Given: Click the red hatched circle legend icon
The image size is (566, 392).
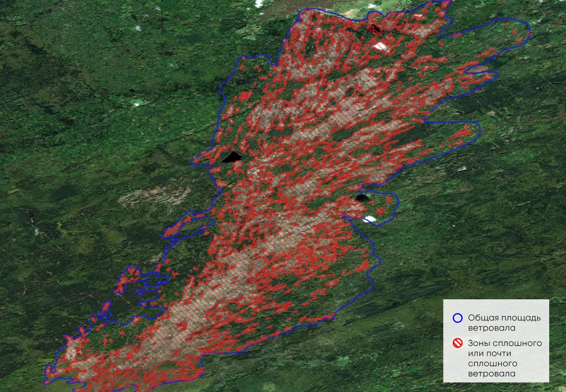Looking at the screenshot, I should 457,344.
